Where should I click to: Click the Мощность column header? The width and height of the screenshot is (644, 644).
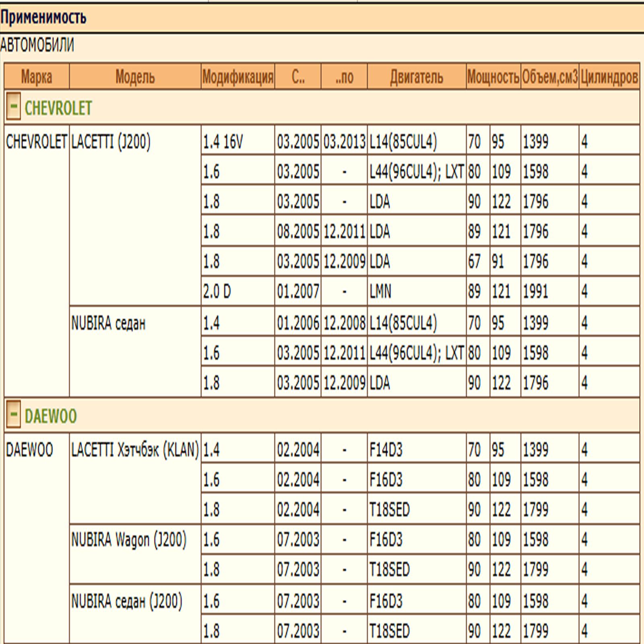493,76
